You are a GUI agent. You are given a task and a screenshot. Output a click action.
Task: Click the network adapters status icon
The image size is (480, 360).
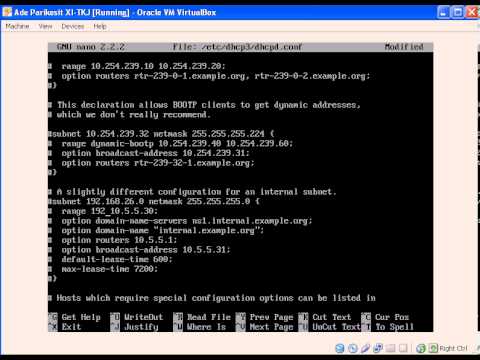378,348
